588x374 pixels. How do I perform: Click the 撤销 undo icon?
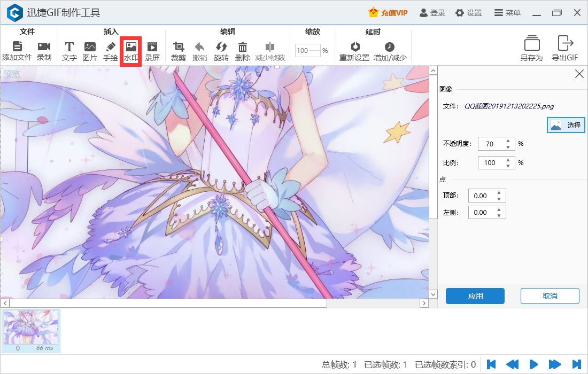(x=200, y=46)
